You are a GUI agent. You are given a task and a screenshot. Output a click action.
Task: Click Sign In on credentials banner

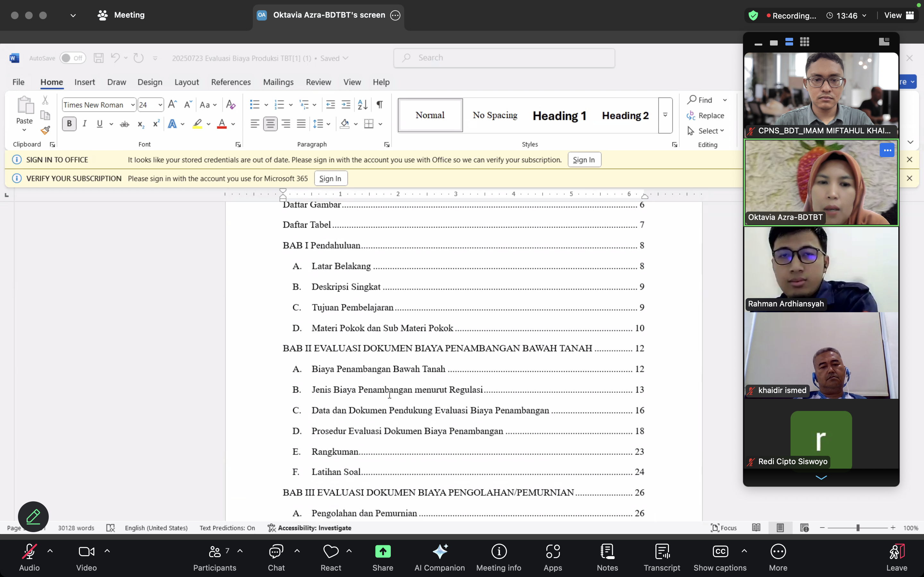[x=584, y=160]
